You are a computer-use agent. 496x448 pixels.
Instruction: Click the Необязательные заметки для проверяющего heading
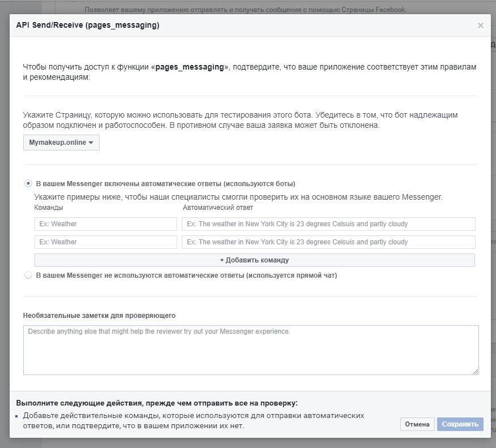(x=99, y=315)
